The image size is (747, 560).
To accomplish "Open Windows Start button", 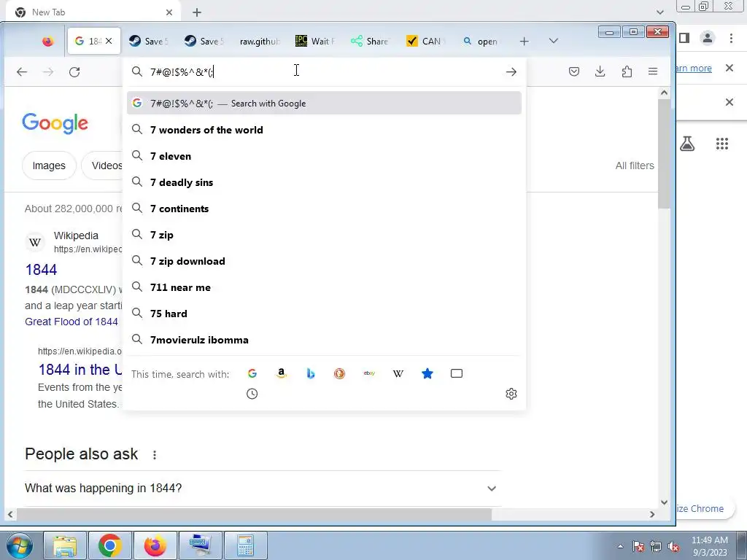I will coord(20,545).
